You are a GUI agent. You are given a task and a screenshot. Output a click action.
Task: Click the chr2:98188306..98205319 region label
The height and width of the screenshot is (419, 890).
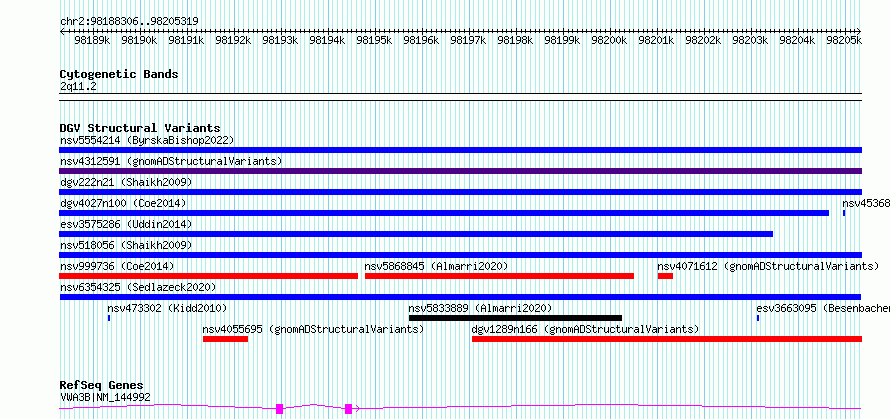tap(129, 22)
